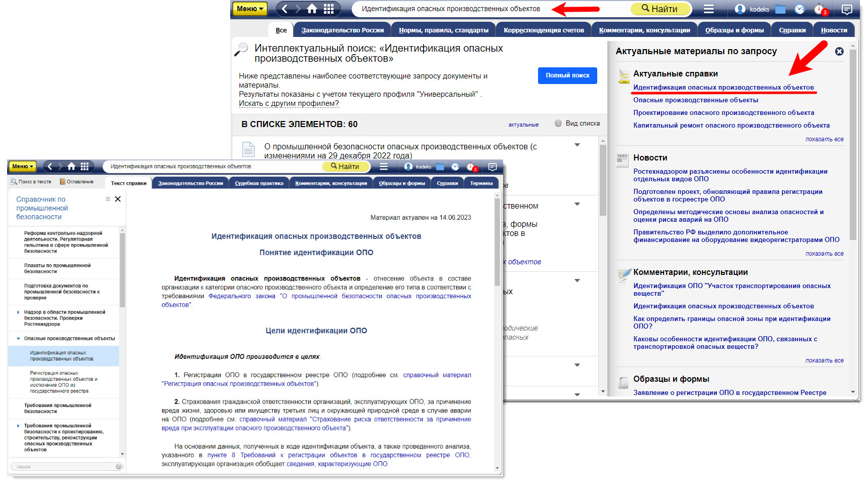Click показать все under Актуальные справки
Viewport: 868px width, 482px height.
(824, 139)
